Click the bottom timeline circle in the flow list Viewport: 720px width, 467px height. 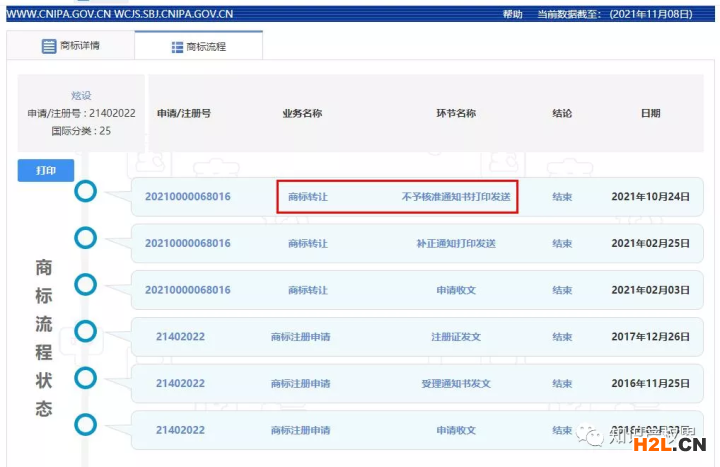point(86,425)
